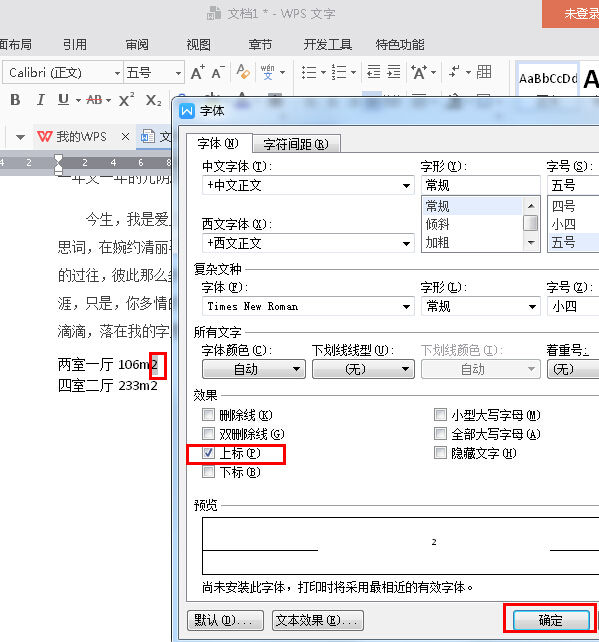Toggle Bold formatting in the toolbar

(x=15, y=99)
